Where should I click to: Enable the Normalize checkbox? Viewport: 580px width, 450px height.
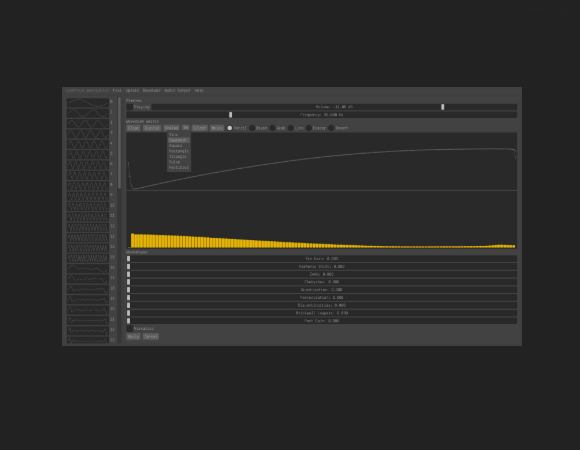(130, 328)
